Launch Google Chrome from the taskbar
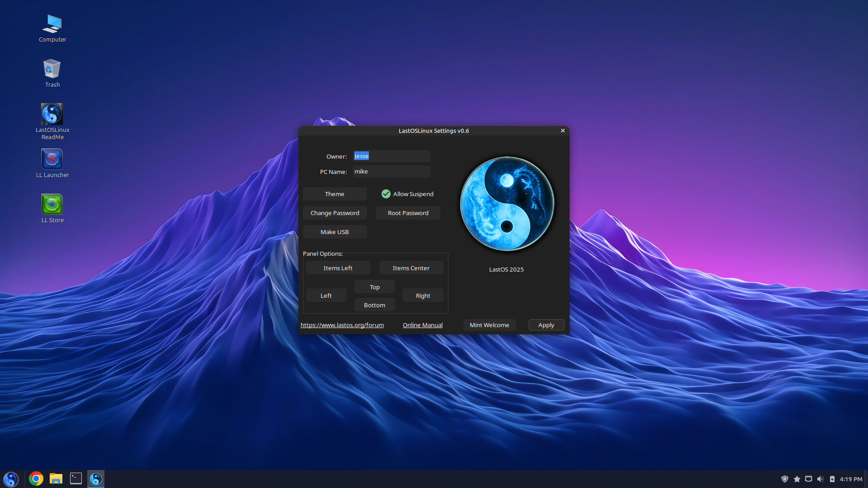868x488 pixels. point(36,479)
